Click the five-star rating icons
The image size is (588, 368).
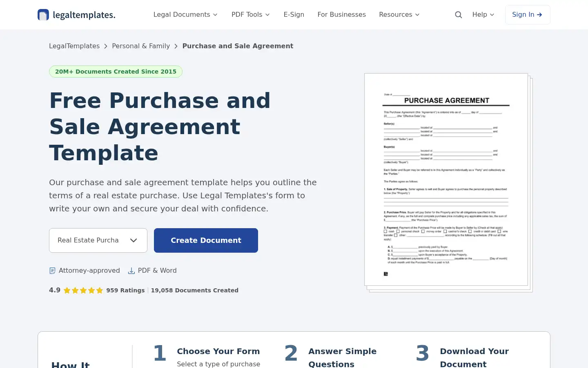tap(83, 290)
